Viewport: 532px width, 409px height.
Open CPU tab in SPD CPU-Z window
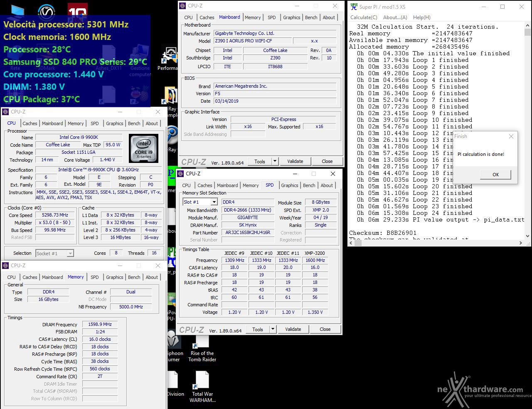(187, 185)
